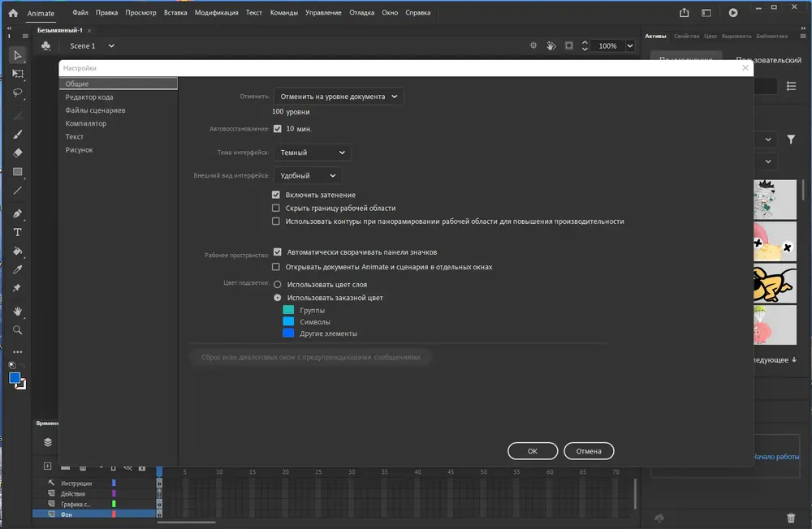Image resolution: width=812 pixels, height=529 pixels.
Task: Select the Hand tool
Action: (x=18, y=311)
